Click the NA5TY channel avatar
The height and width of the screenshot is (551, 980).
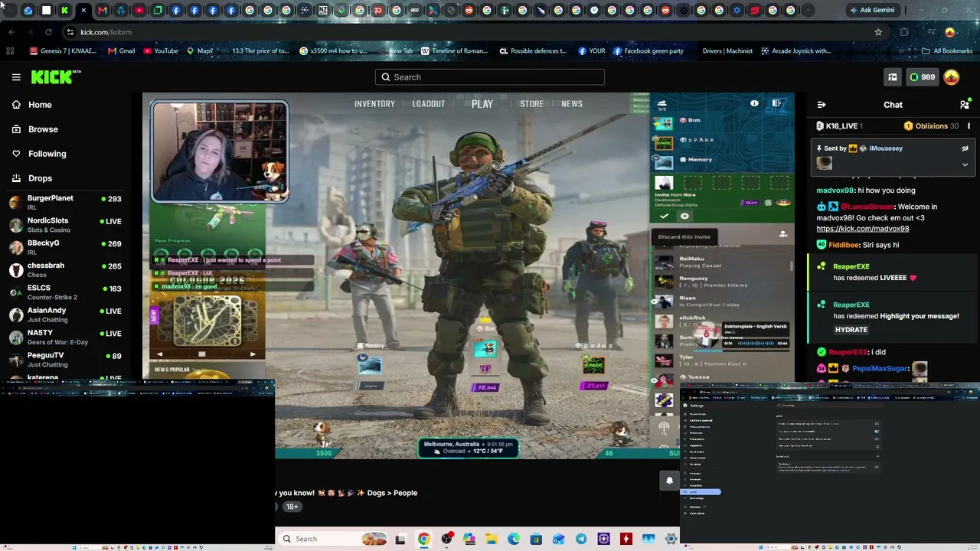(16, 337)
